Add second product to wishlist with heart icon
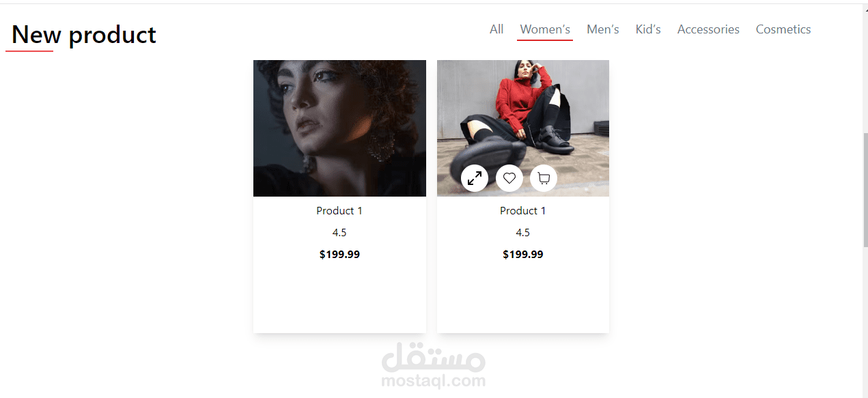This screenshot has height=398, width=868. (509, 178)
